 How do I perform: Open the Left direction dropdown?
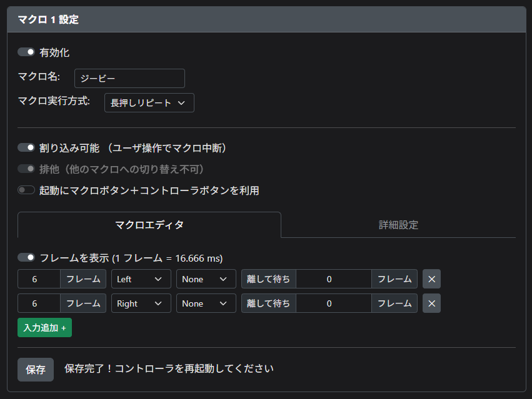(x=141, y=279)
